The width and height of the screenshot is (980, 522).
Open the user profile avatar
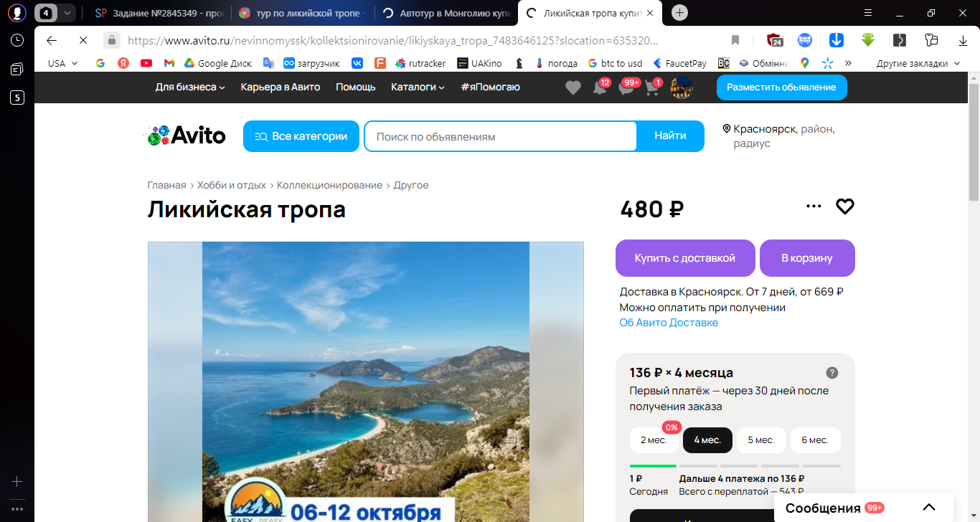coord(682,87)
